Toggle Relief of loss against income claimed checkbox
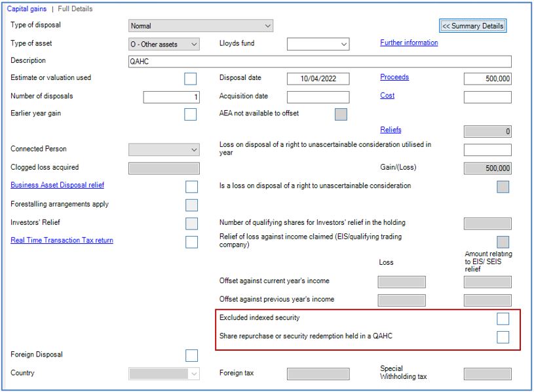The height and width of the screenshot is (392, 534). tap(503, 242)
